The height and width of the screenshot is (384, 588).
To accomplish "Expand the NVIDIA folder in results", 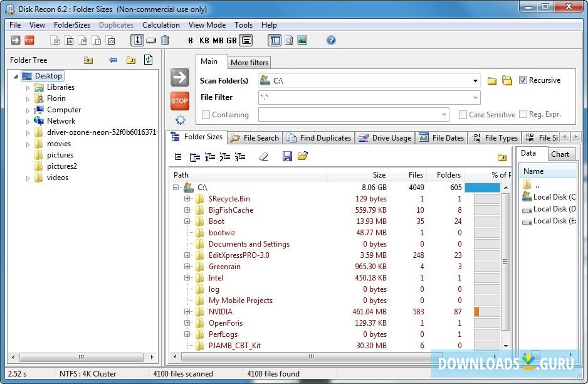I will pos(188,312).
